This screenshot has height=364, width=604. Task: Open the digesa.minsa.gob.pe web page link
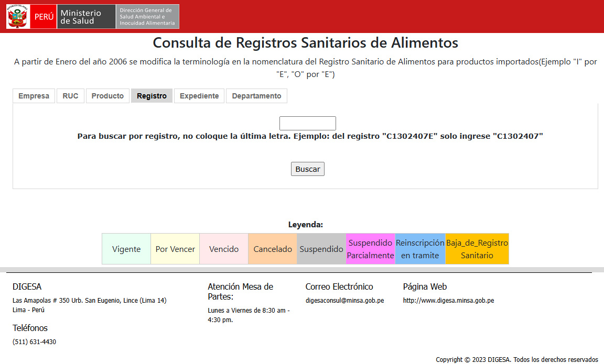[x=448, y=301]
